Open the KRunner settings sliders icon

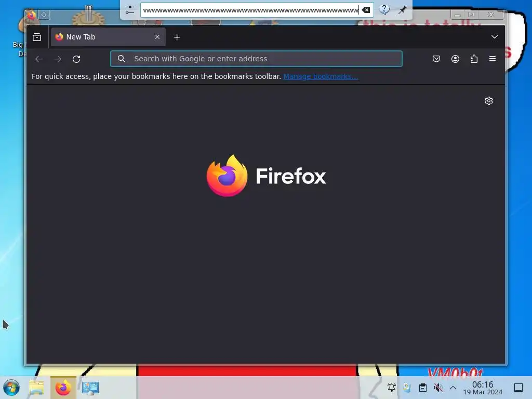129,10
